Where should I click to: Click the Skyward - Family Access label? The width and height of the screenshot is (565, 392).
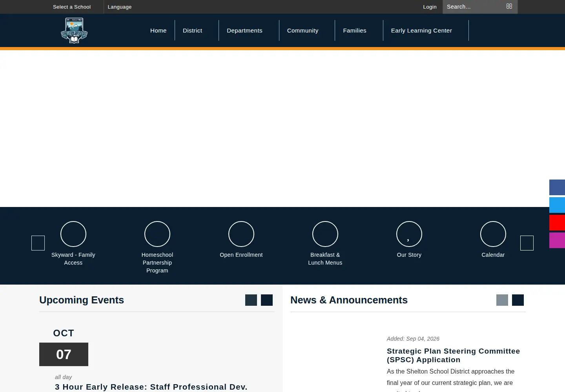73,259
